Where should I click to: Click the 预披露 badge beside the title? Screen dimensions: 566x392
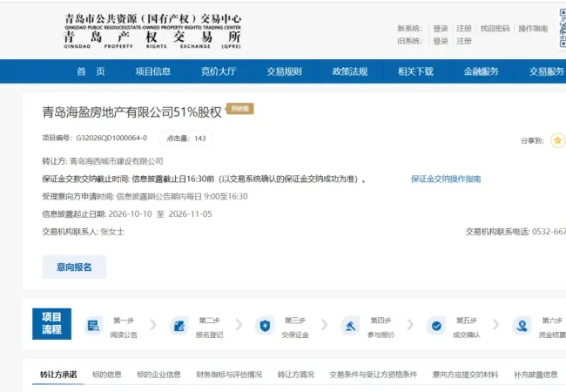point(240,108)
